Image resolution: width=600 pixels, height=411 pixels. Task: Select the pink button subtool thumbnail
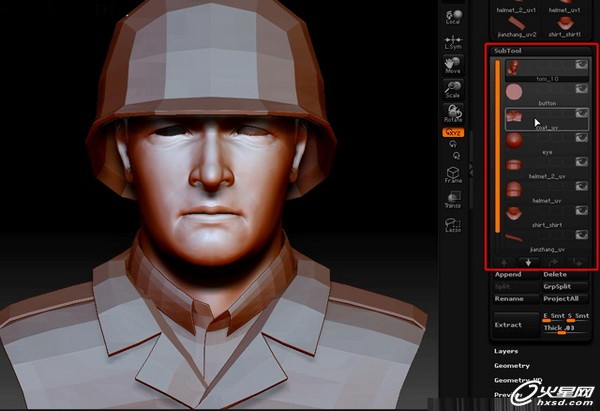coord(514,92)
